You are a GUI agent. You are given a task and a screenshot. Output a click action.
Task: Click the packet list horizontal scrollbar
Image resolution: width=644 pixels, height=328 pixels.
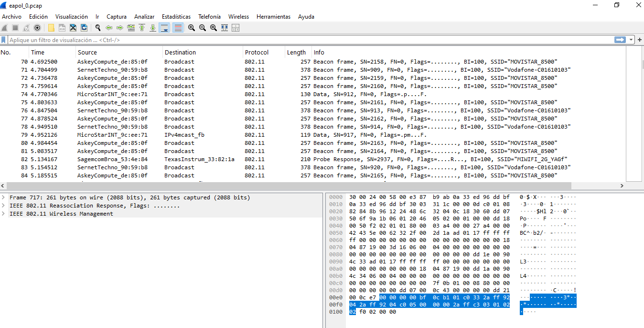coord(312,186)
